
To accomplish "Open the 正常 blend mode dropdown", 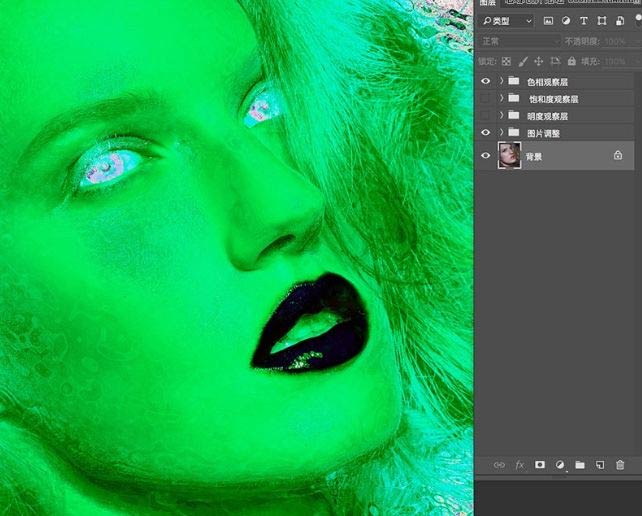I will click(519, 41).
